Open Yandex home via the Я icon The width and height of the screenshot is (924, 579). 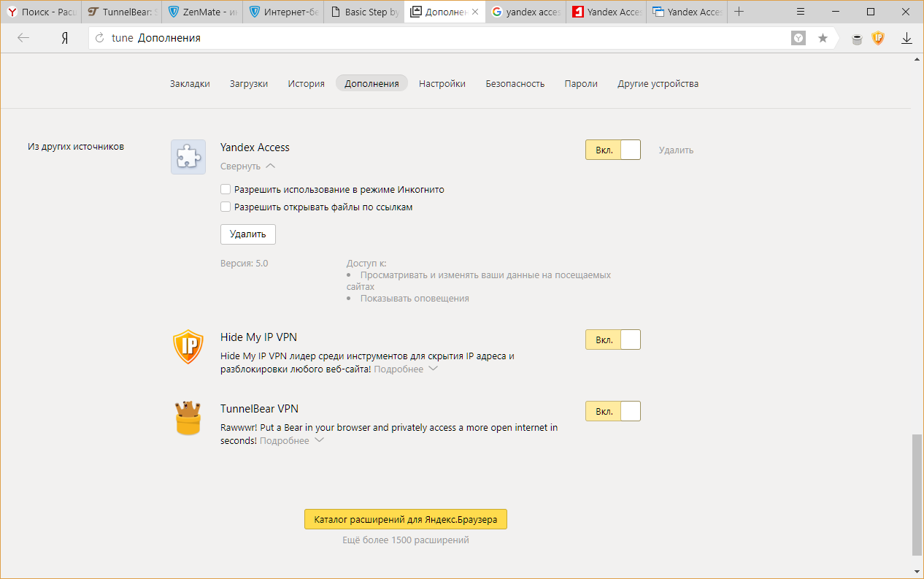[64, 38]
